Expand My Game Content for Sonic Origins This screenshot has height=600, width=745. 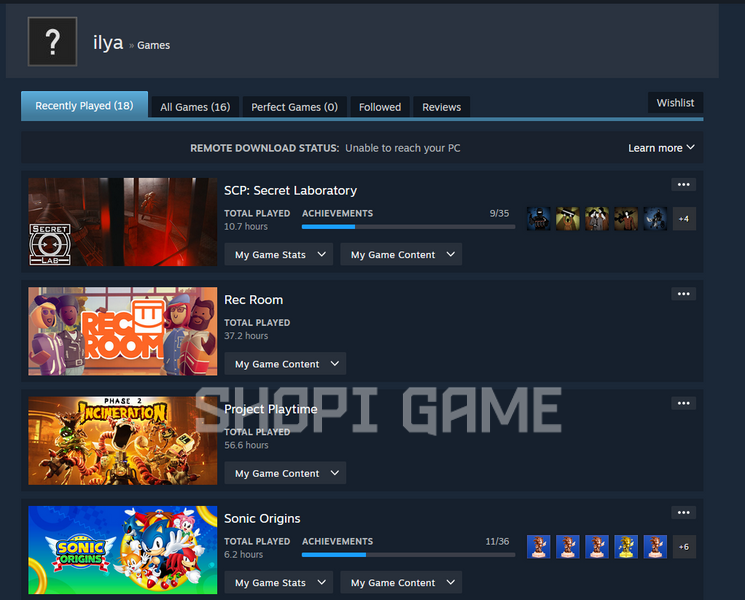click(x=401, y=582)
